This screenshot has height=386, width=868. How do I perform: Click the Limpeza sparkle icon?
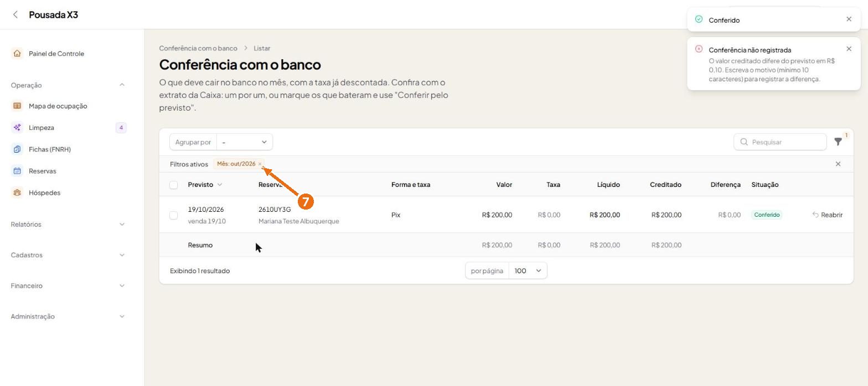17,128
